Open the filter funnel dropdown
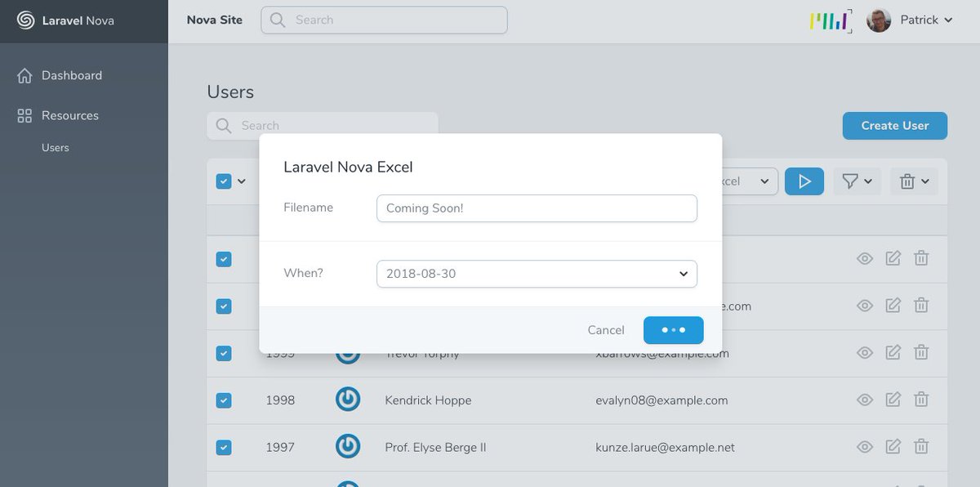Viewport: 980px width, 487px height. point(857,181)
